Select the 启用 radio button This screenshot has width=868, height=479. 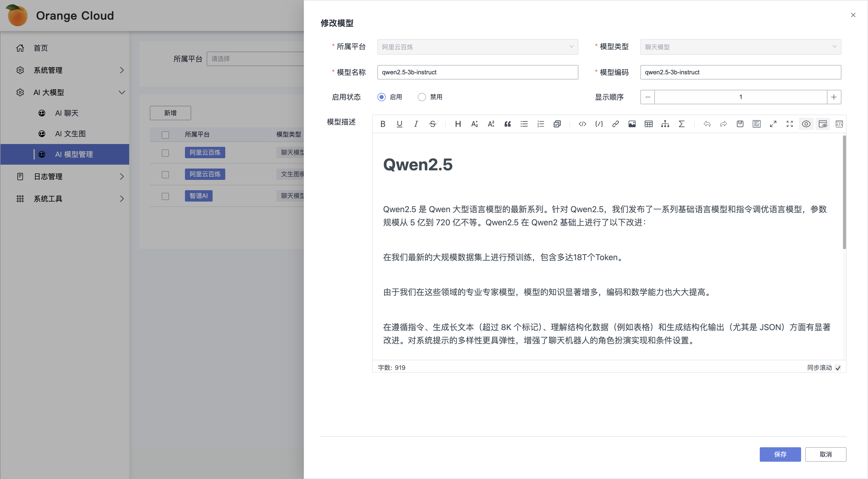point(382,97)
